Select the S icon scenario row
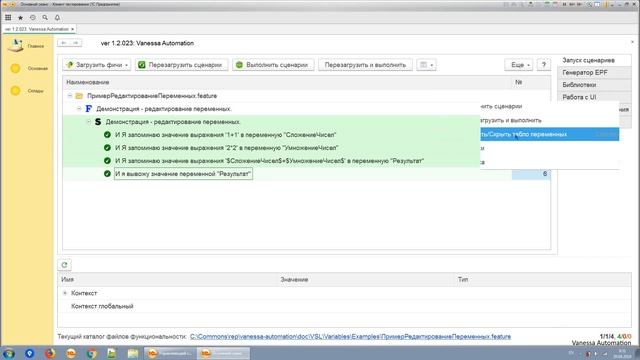Image resolution: width=640 pixels, height=360 pixels. 271,122
